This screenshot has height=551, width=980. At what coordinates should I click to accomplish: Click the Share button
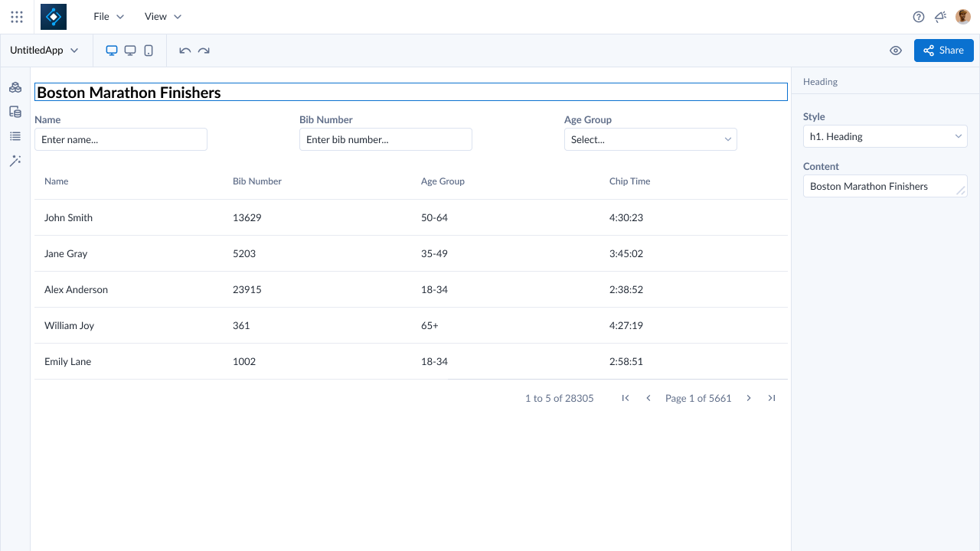tap(944, 51)
